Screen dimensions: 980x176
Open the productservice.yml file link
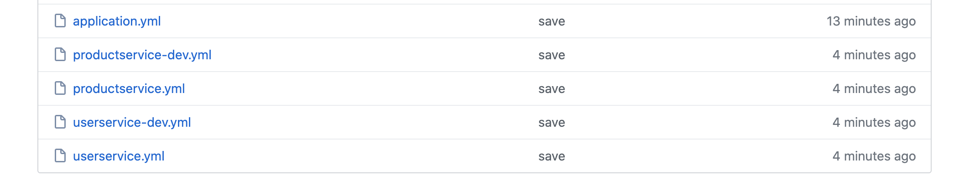129,89
